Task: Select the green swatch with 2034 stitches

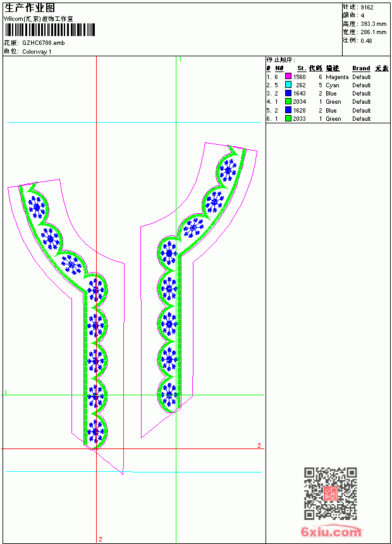Action: (x=288, y=101)
